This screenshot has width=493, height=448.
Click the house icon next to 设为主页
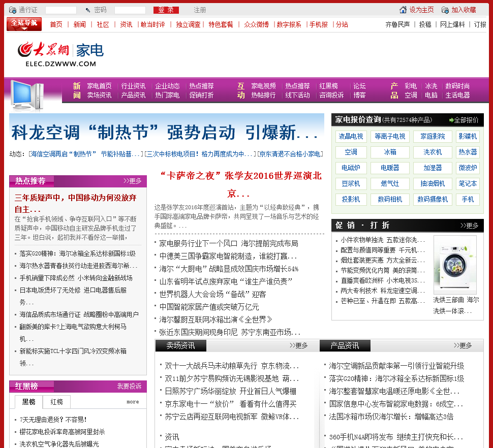pyautogui.click(x=403, y=10)
